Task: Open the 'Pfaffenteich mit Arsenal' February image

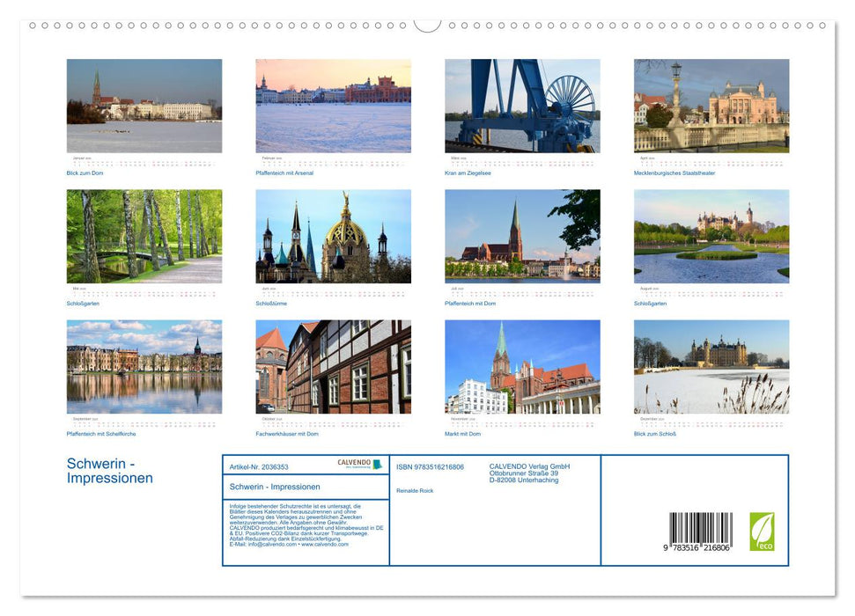Action: [332, 106]
